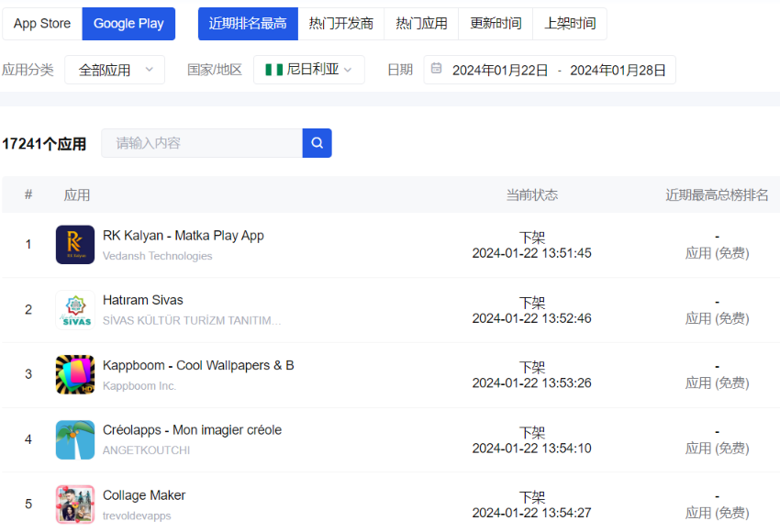Click 当前状态 column header
Image resolution: width=780 pixels, height=532 pixels.
coord(531,194)
